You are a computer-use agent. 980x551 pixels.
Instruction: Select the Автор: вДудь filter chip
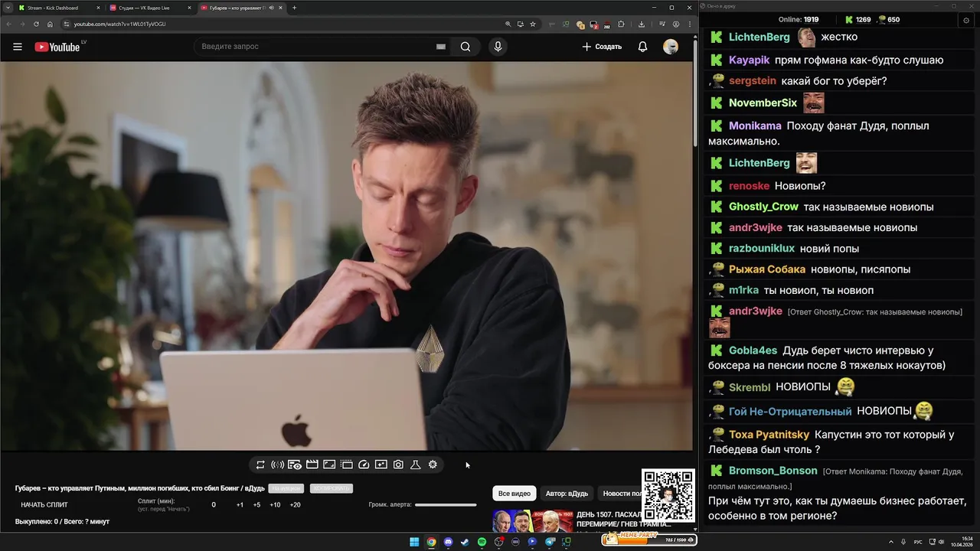[567, 494]
